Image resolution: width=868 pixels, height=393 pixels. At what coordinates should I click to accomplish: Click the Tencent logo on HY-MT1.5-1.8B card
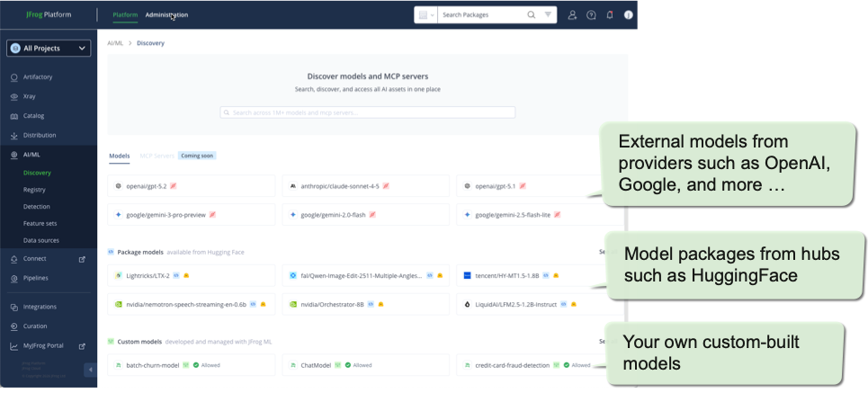[x=467, y=276]
